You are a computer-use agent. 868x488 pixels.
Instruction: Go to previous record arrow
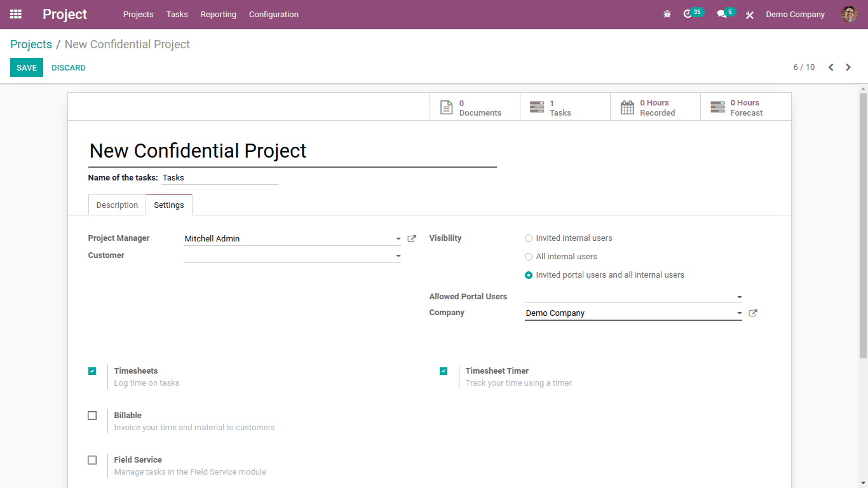[831, 67]
